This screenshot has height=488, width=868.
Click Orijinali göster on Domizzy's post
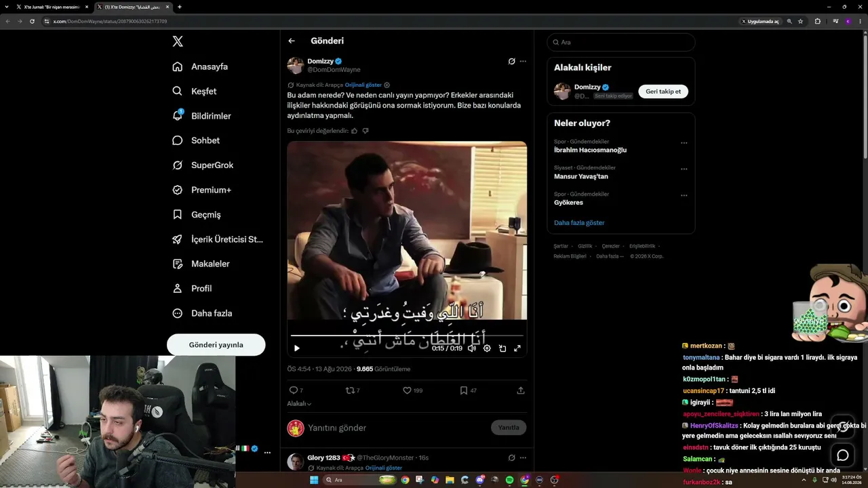(x=363, y=85)
